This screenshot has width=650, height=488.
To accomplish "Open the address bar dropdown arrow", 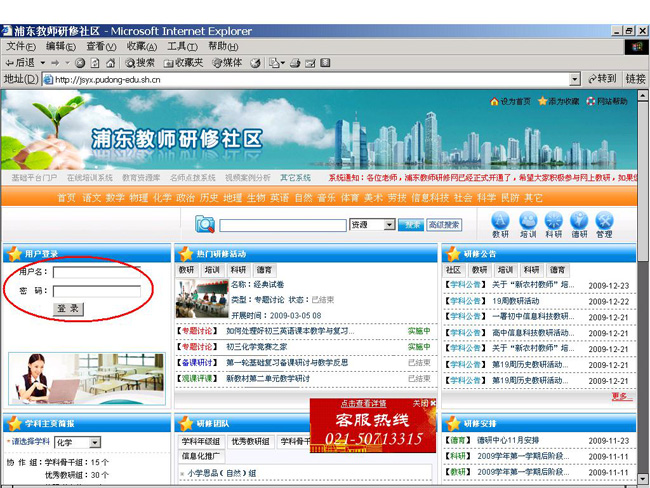I will [575, 79].
